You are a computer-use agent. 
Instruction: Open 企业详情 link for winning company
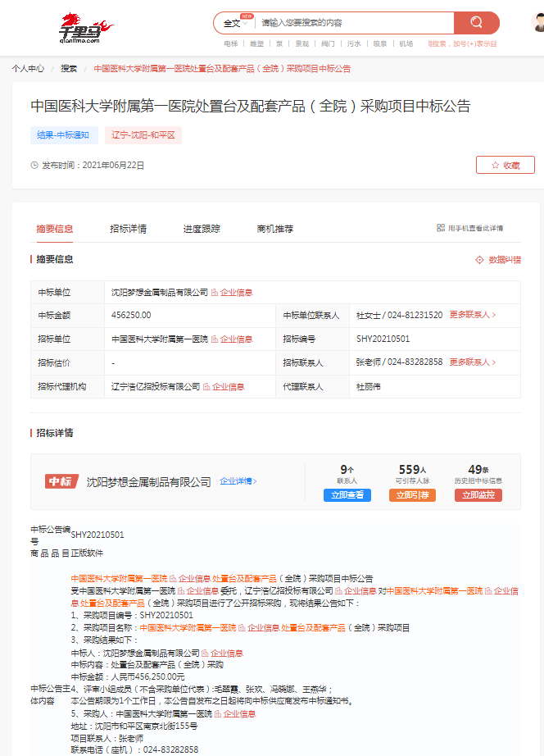238,480
